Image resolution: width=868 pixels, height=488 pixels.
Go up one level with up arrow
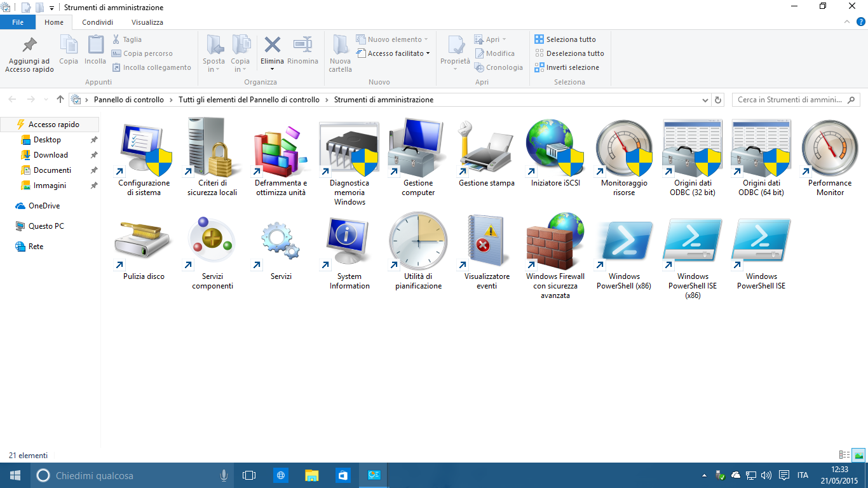[x=60, y=100]
